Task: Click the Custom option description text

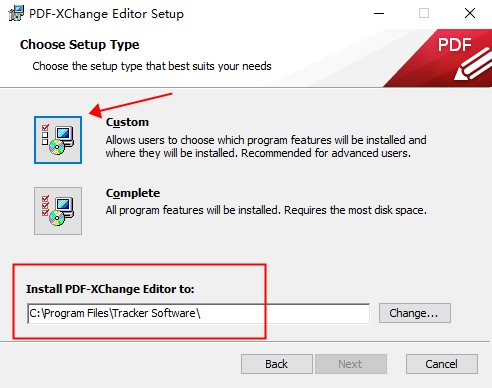Action: (266, 147)
